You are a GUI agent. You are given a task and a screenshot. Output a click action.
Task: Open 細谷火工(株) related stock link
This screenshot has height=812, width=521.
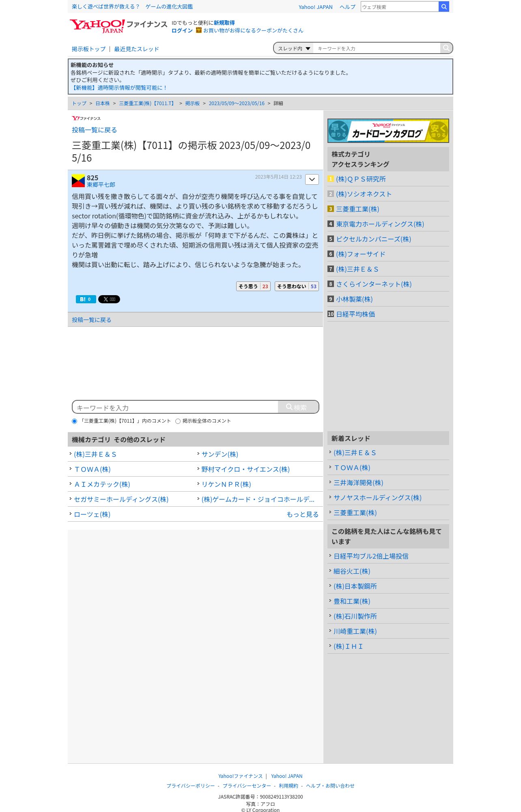(x=352, y=571)
